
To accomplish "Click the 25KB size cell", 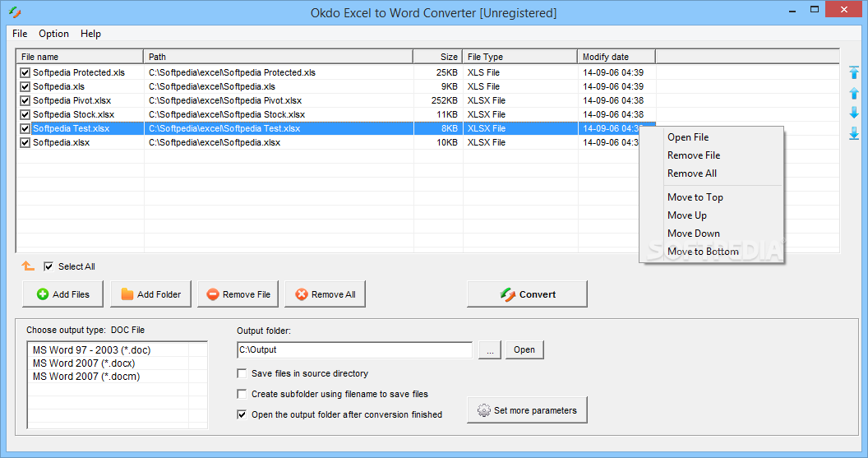I will [x=446, y=72].
